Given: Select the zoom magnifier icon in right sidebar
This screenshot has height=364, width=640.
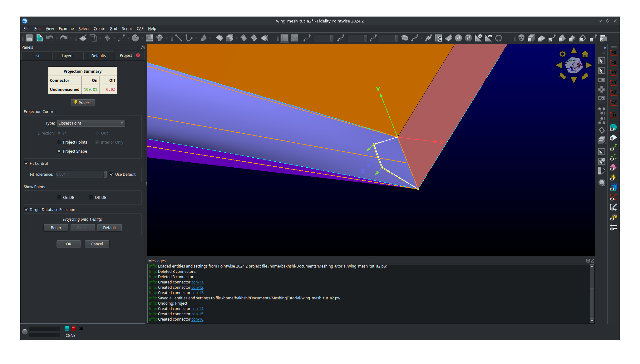Looking at the screenshot, I should coord(602,183).
